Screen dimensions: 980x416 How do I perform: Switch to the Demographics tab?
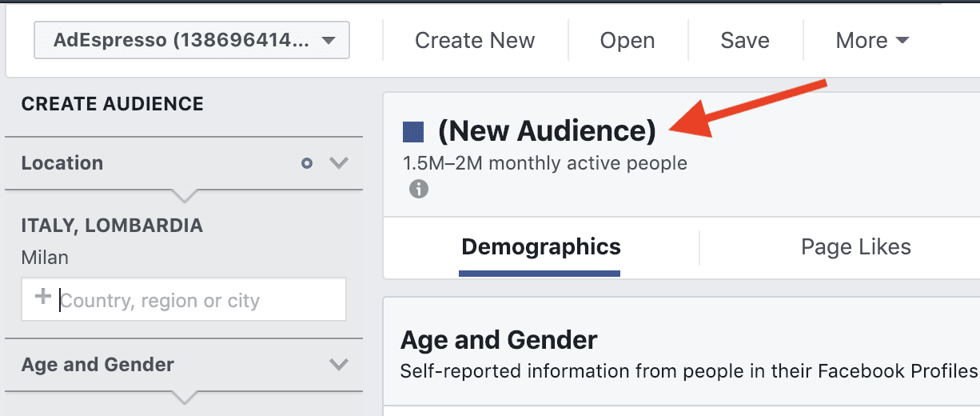pos(541,247)
